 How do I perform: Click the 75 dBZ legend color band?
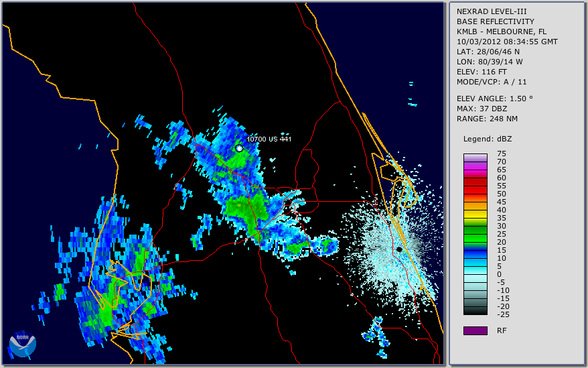pyautogui.click(x=475, y=158)
